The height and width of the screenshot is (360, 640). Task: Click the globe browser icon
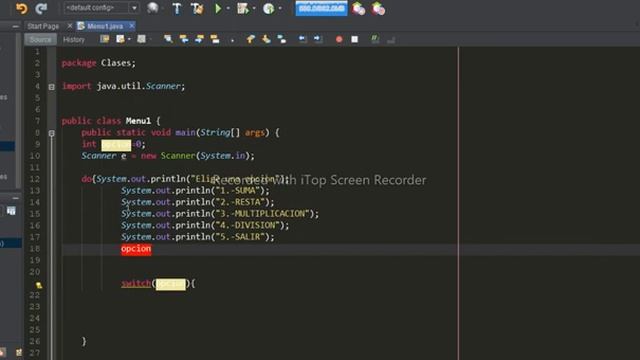coord(152,8)
